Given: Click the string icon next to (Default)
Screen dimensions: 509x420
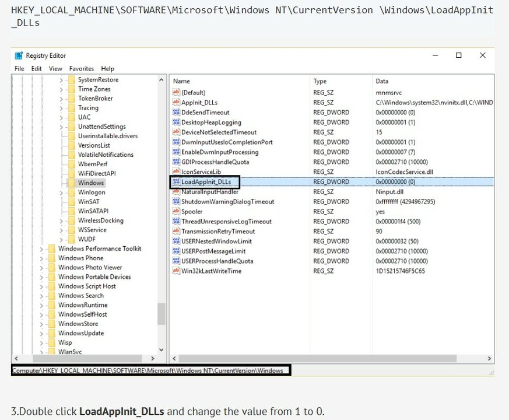Looking at the screenshot, I should point(176,92).
